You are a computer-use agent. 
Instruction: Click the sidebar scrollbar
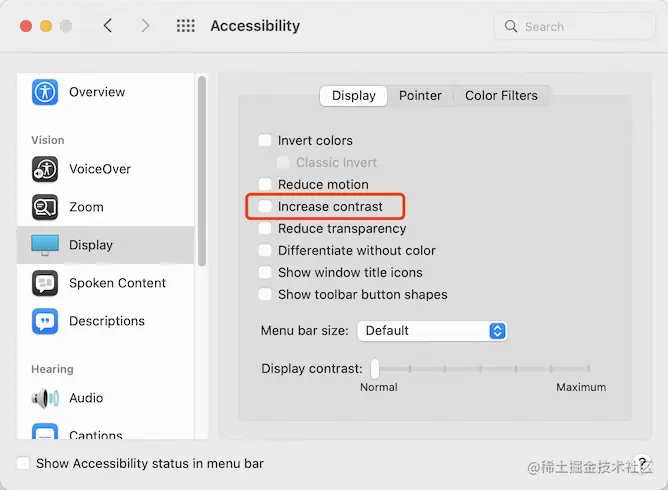point(203,170)
